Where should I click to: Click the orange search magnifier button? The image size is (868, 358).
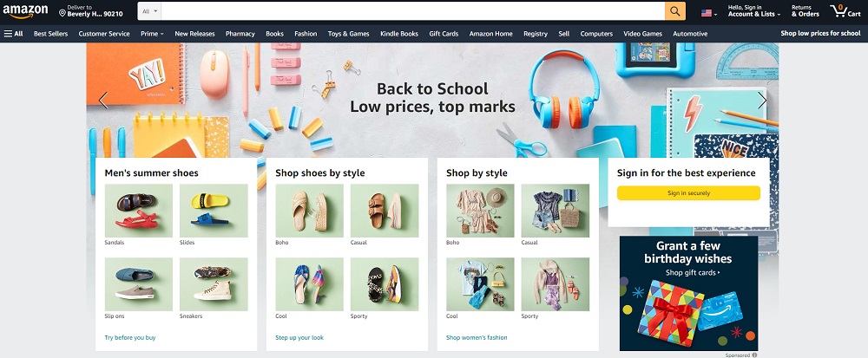pos(674,11)
